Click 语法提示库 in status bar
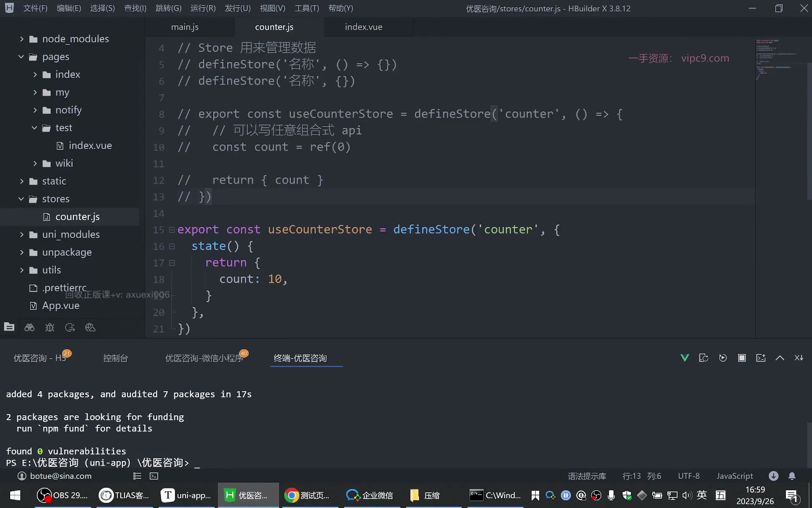This screenshot has width=812, height=508. pos(587,476)
